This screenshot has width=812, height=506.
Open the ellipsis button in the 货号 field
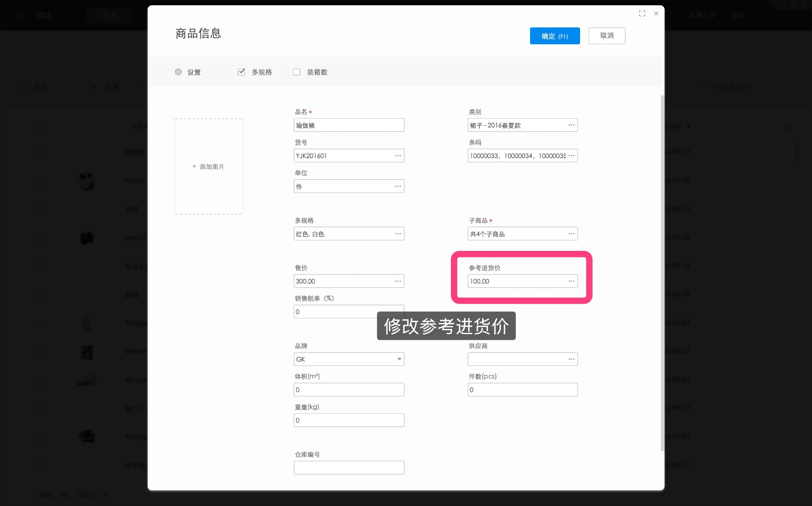(398, 156)
